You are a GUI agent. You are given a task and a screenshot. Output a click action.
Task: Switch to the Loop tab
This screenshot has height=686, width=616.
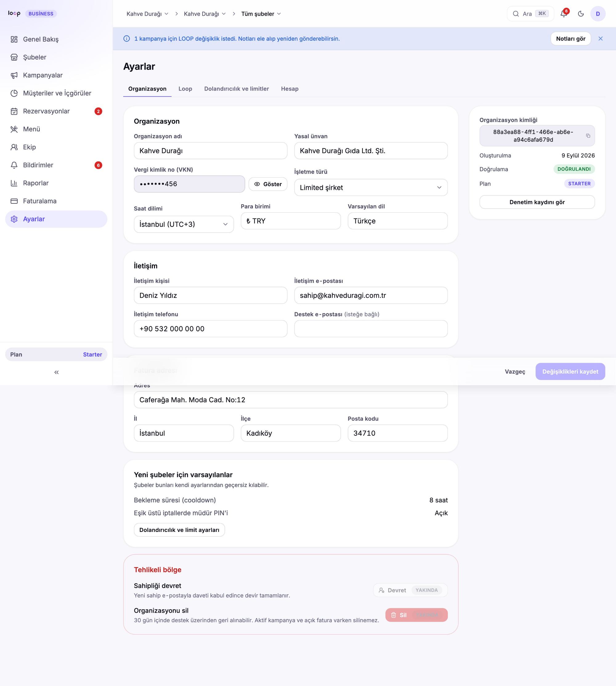click(x=185, y=89)
